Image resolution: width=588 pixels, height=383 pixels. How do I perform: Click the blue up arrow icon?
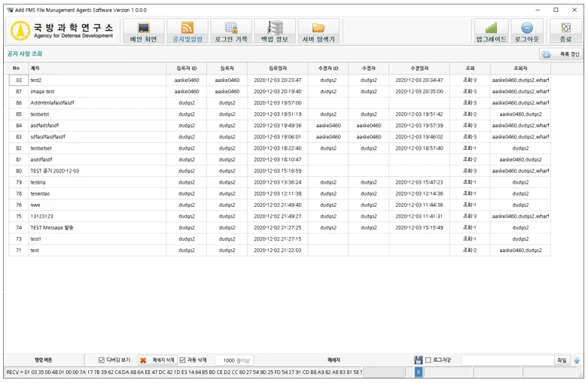point(577,360)
